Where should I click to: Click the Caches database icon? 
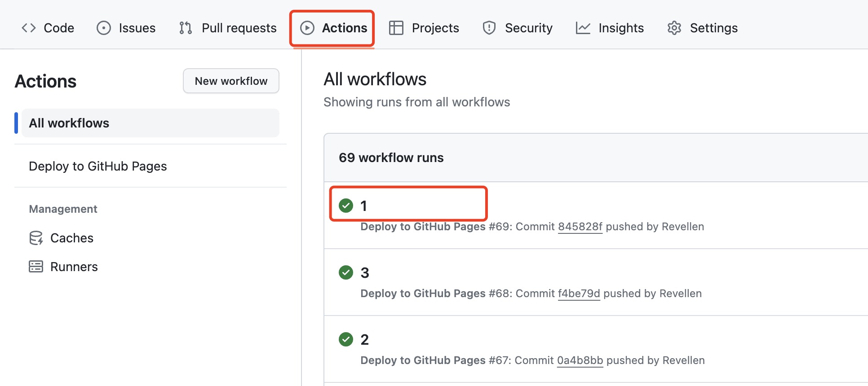(36, 238)
